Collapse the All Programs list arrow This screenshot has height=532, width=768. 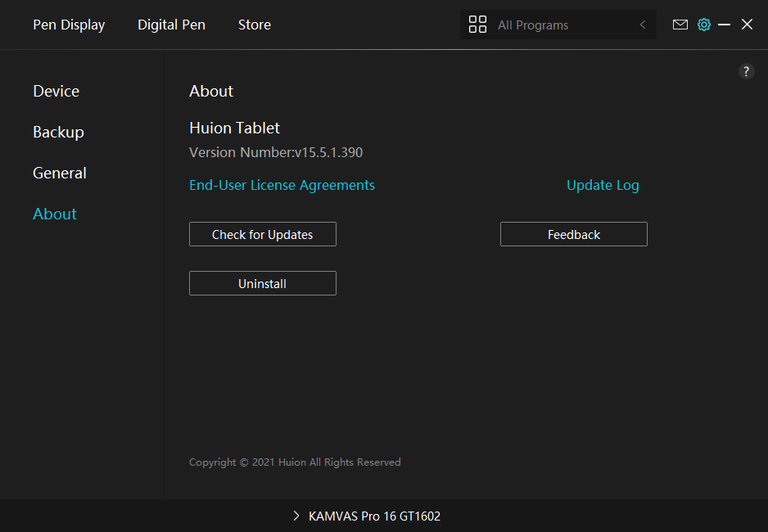pyautogui.click(x=643, y=25)
